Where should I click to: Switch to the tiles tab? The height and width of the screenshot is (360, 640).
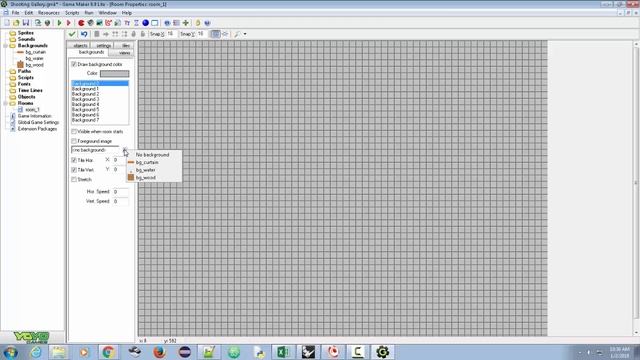click(125, 45)
